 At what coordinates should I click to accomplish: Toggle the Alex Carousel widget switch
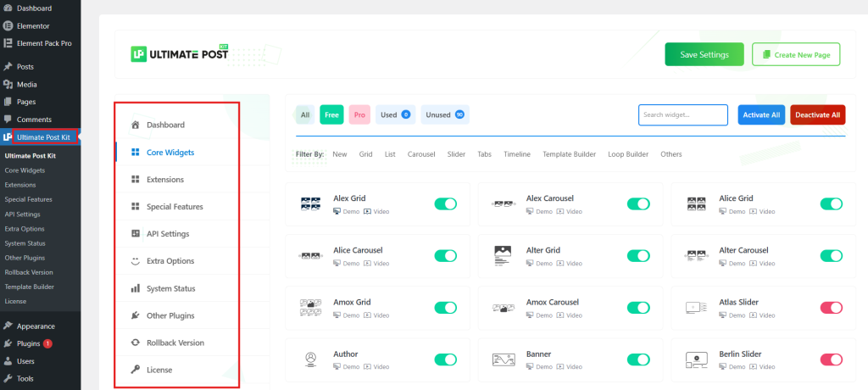click(x=638, y=203)
